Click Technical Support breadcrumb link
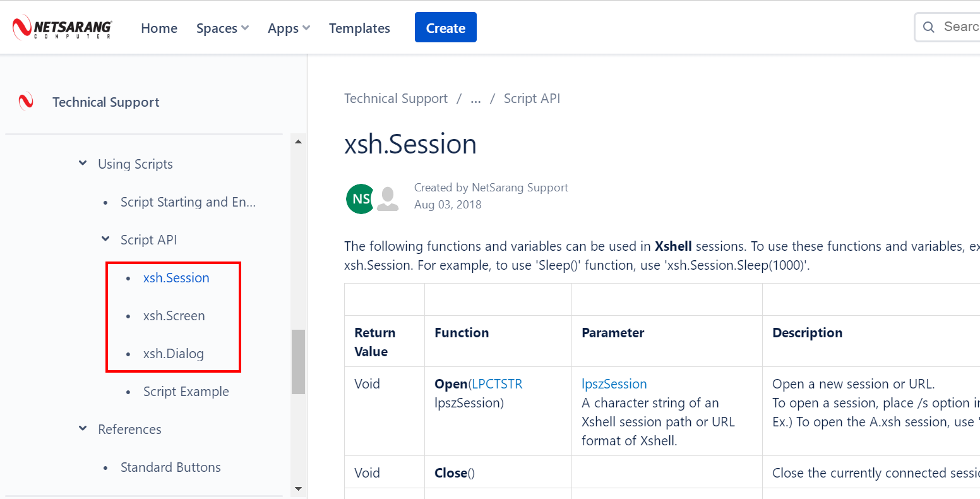980x499 pixels. click(396, 99)
